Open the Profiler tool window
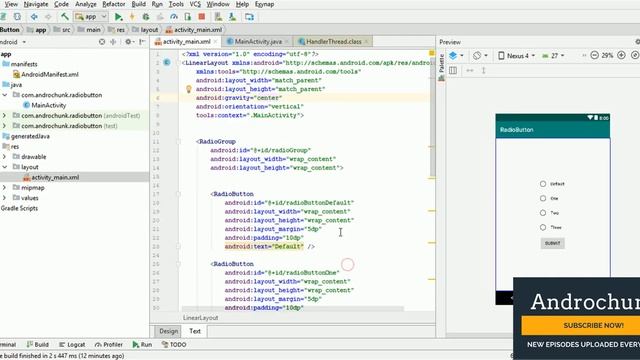Image resolution: width=640 pixels, height=360 pixels. [109, 344]
